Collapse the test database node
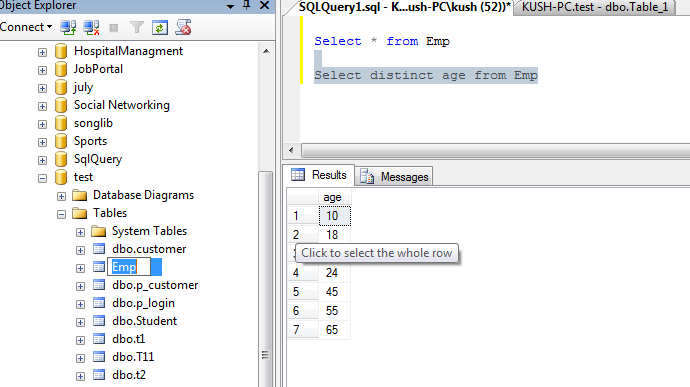This screenshot has height=387, width=690. (42, 178)
